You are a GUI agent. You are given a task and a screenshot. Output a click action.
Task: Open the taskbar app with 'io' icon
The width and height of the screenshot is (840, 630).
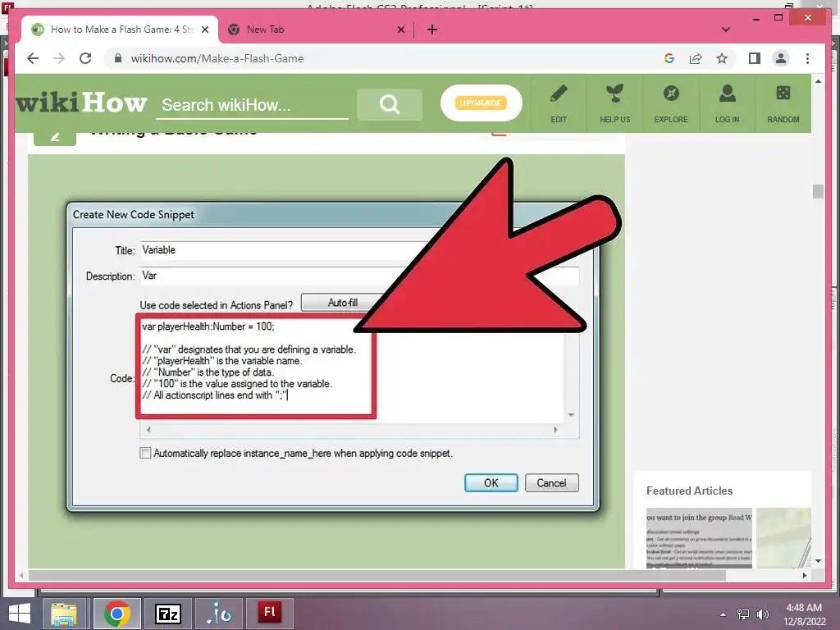click(x=218, y=614)
